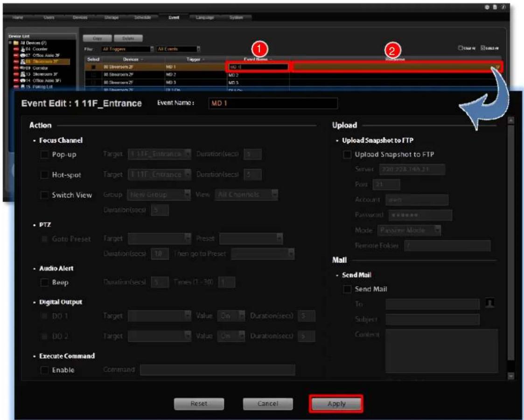This screenshot has height=420, width=524.
Task: Click the round icon at top-right of main window
Action: (x=487, y=7)
